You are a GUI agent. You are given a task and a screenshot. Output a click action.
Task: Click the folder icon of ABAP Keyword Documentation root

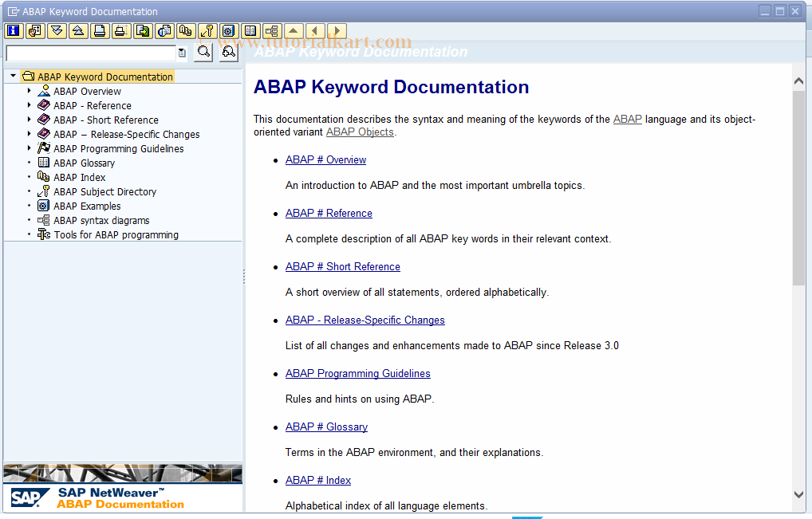(x=29, y=77)
